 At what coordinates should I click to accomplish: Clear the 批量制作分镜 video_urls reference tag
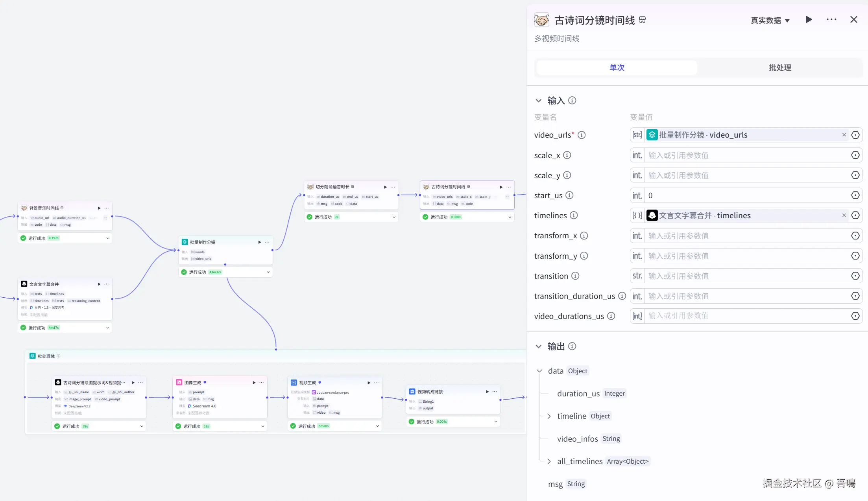coord(844,135)
